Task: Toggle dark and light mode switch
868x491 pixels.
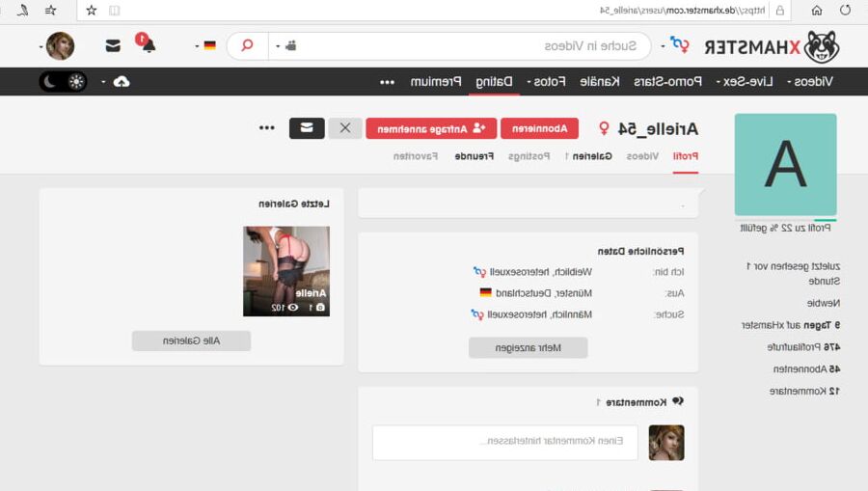Action: point(63,82)
